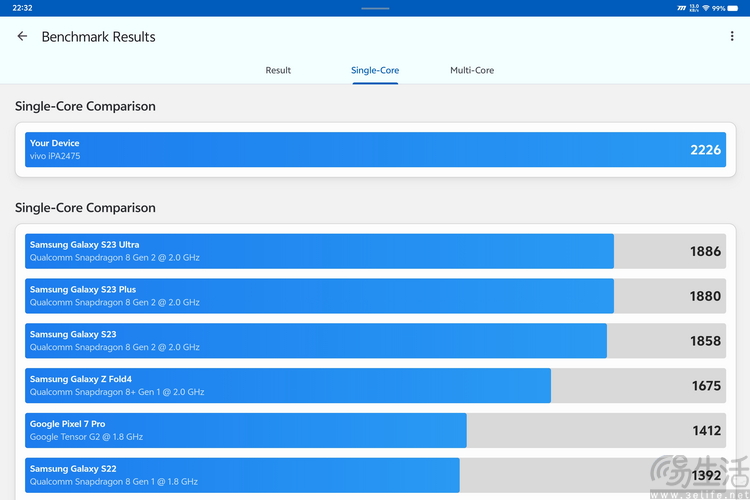Switch to the Result tab
The height and width of the screenshot is (500, 750).
(278, 70)
